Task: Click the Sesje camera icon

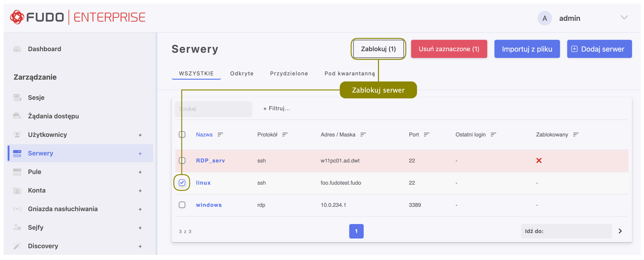Action: [17, 98]
